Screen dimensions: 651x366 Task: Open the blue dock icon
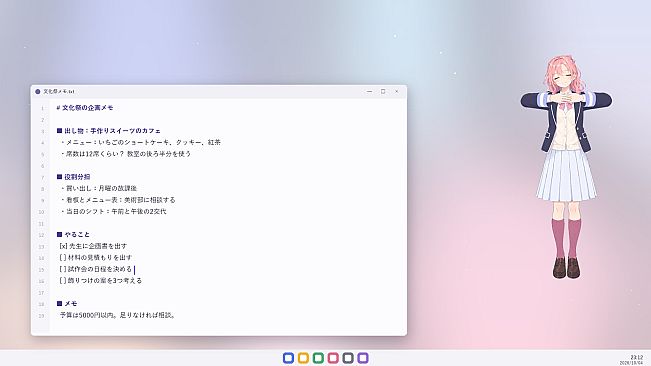(288, 358)
